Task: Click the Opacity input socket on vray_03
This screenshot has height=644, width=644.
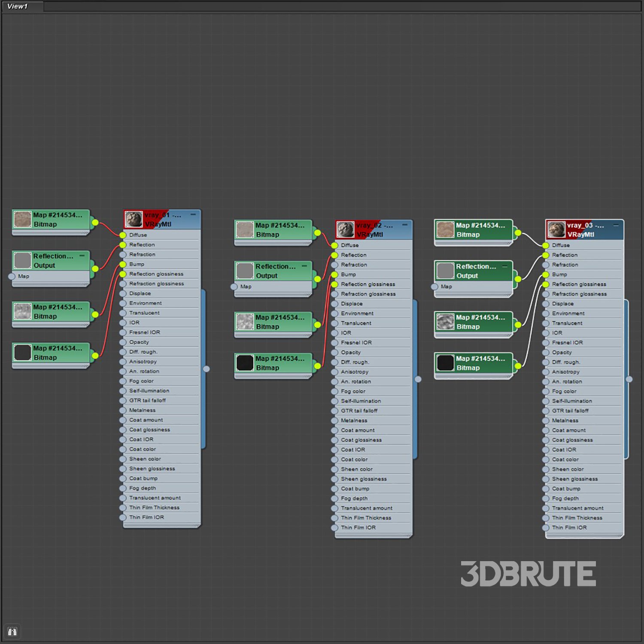Action: coord(546,352)
